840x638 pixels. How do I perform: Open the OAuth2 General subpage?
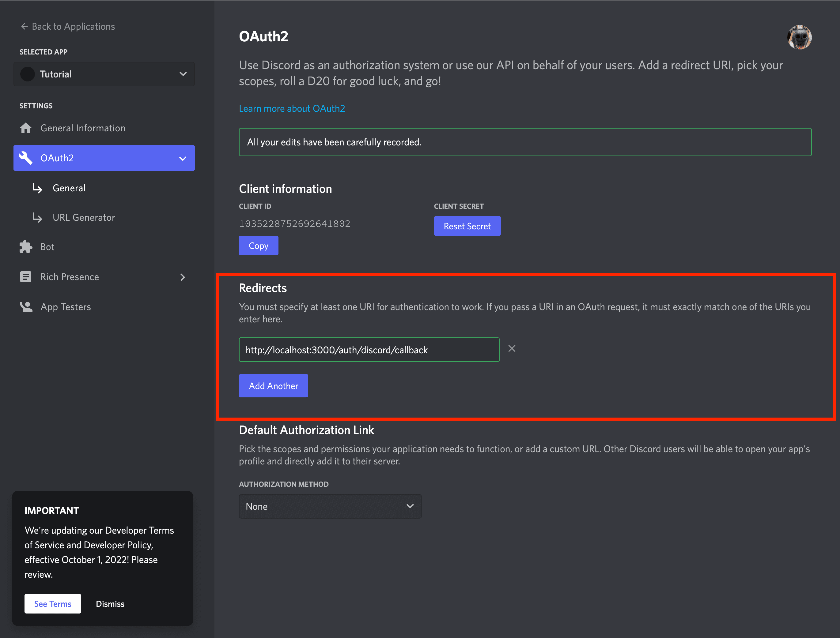(x=69, y=188)
